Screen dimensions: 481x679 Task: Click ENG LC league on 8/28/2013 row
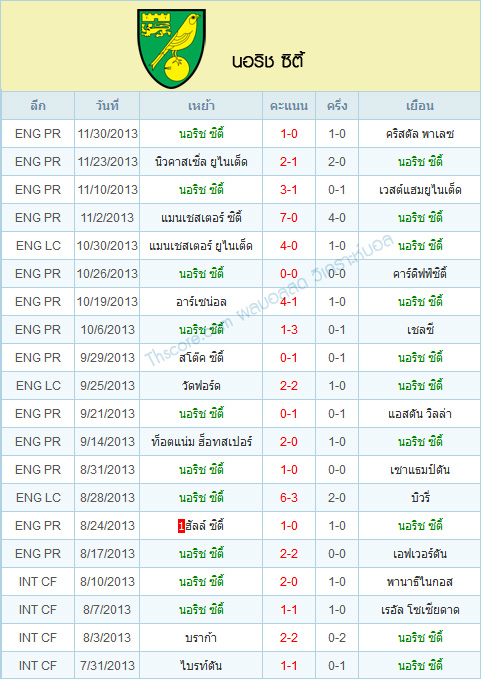[38, 498]
